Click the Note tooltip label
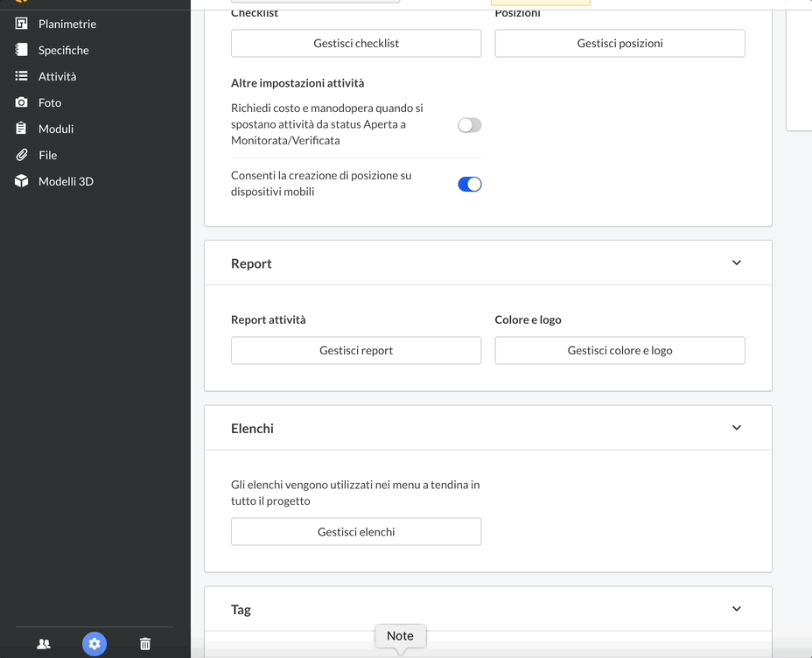Image resolution: width=812 pixels, height=658 pixels. pos(400,636)
